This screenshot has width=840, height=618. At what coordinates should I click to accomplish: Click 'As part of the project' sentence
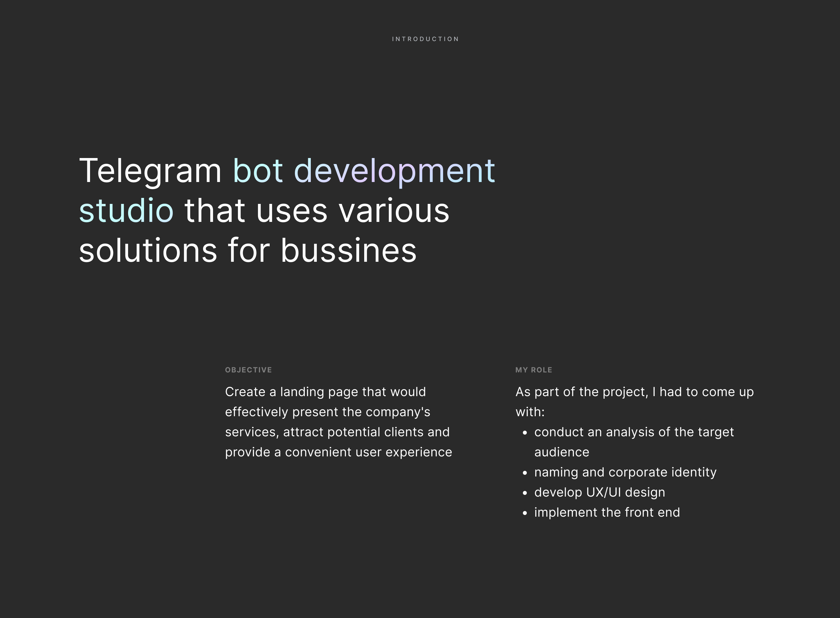click(634, 392)
